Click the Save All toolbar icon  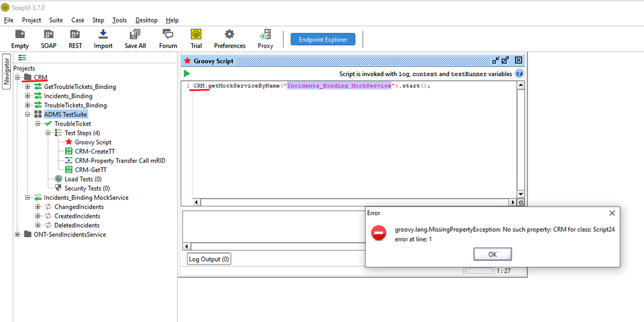(x=135, y=35)
